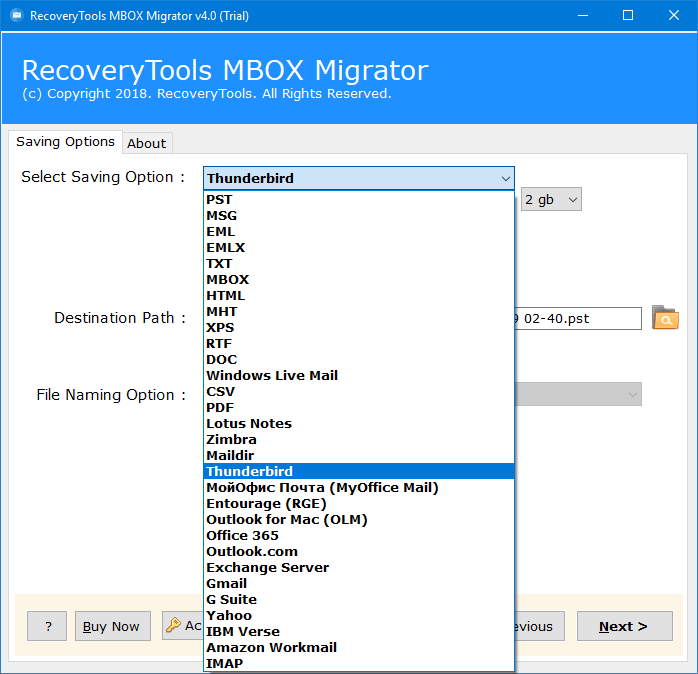Click the RecoveryTools app icon in title bar
The image size is (698, 674).
[x=17, y=16]
